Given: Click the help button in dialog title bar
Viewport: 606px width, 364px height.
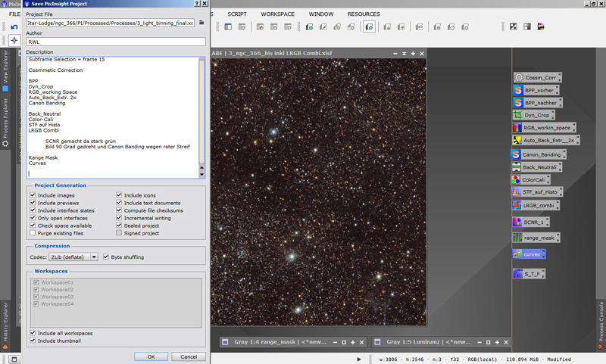Looking at the screenshot, I should (x=197, y=4).
